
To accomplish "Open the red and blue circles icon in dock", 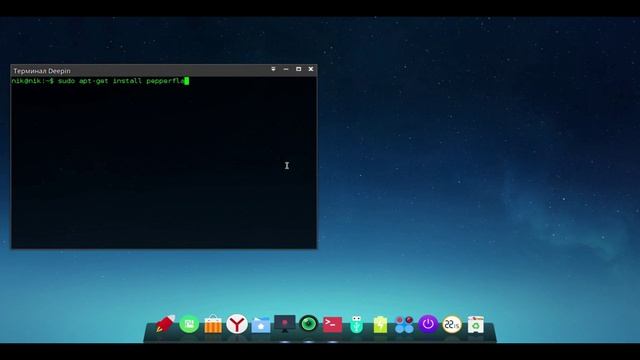I will click(404, 324).
